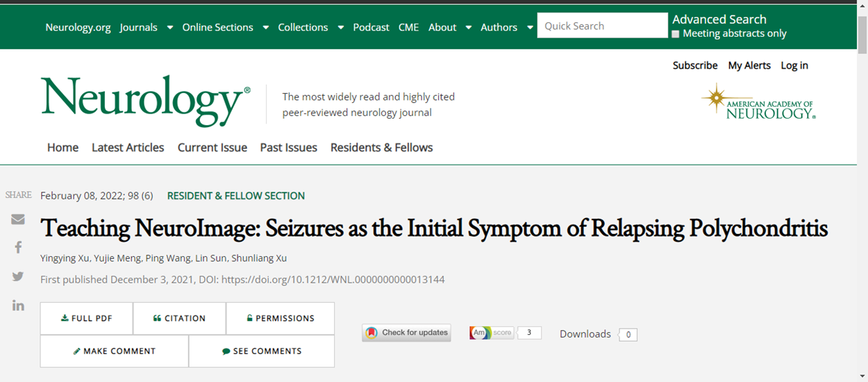The width and height of the screenshot is (868, 382).
Task: Share the article on Facebook
Action: 18,247
